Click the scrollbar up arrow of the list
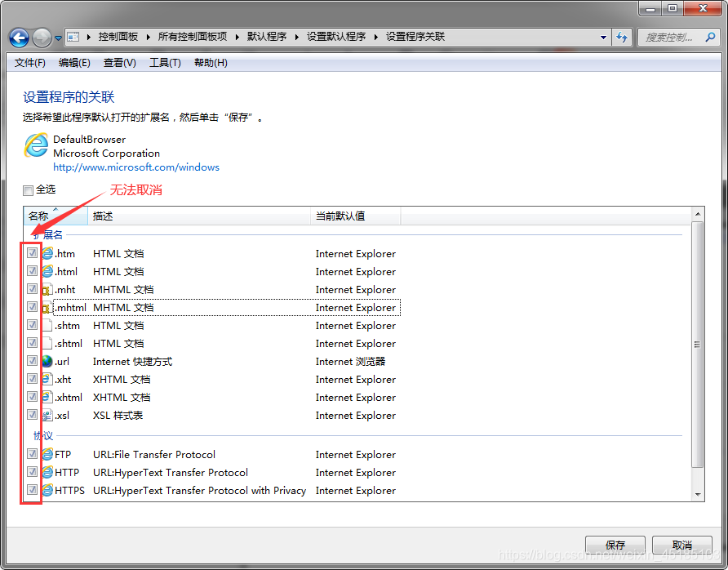728x570 pixels. coord(697,214)
